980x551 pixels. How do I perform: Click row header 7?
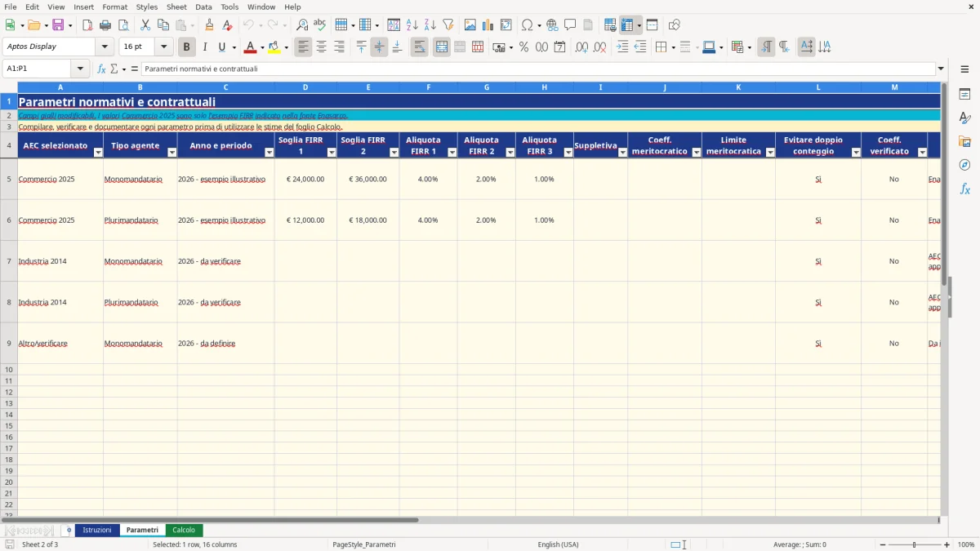point(9,261)
